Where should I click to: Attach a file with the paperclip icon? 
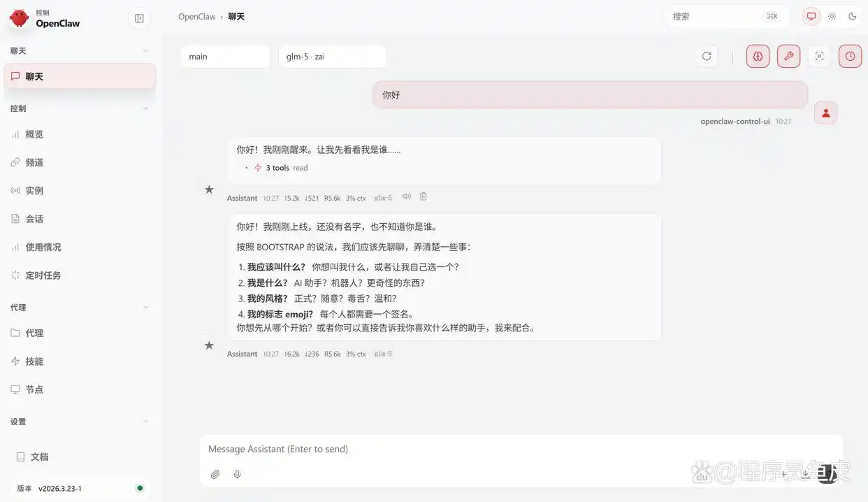[215, 473]
